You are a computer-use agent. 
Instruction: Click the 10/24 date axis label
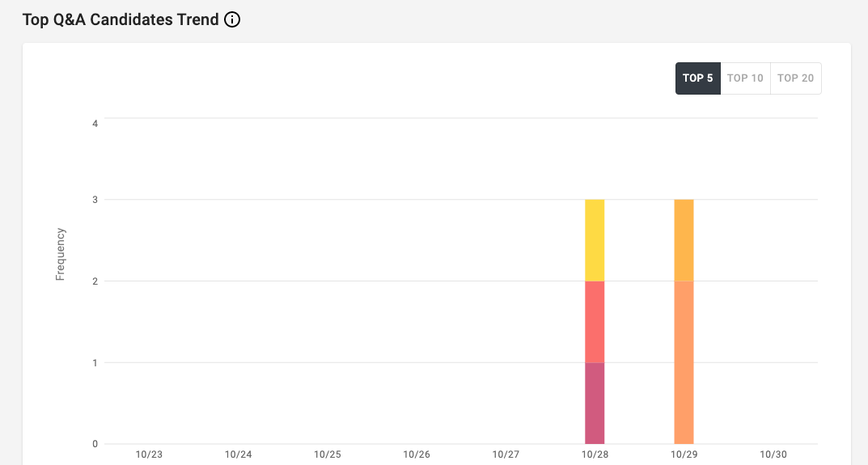(x=238, y=454)
